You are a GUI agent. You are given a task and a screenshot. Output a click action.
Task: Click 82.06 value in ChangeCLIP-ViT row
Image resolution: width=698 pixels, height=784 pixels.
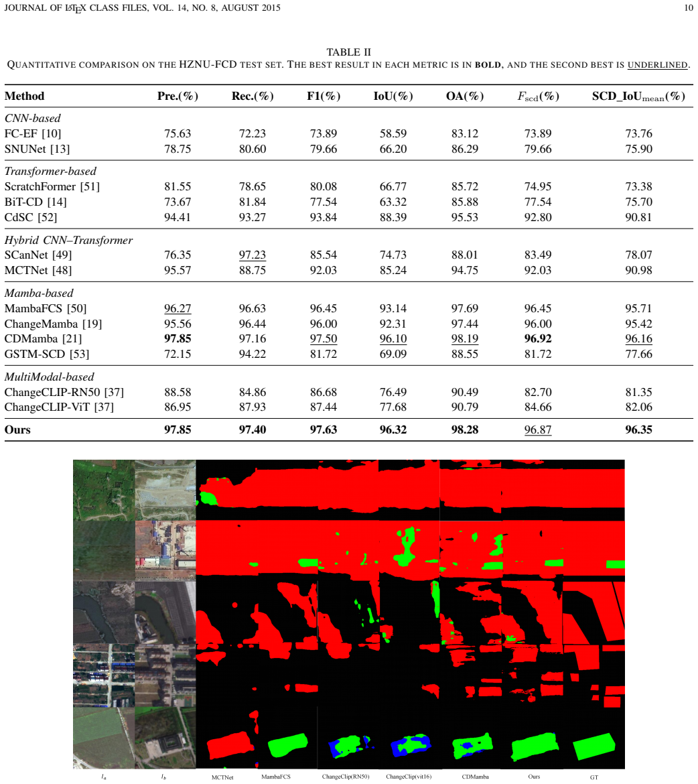638,407
